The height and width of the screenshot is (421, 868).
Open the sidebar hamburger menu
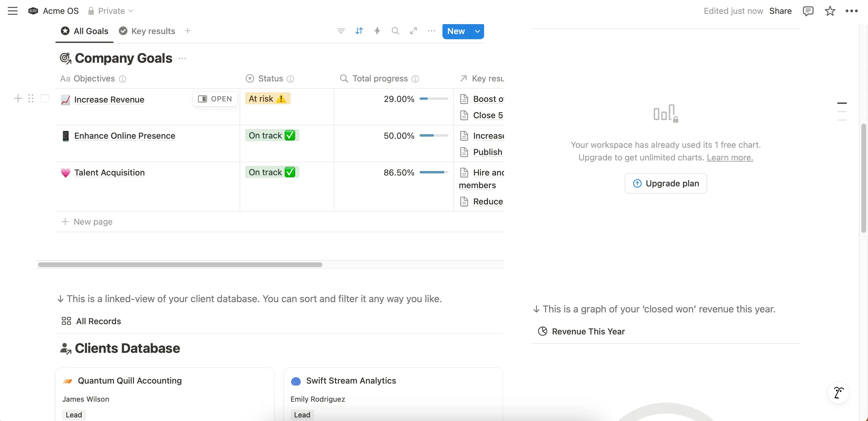point(12,11)
